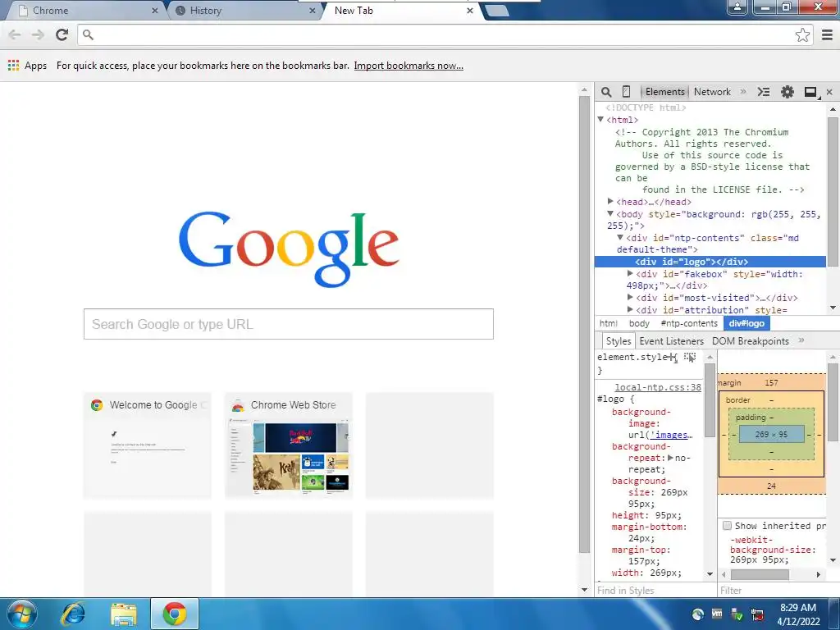This screenshot has height=630, width=840.
Task: Toggle the device mode phone icon
Action: [626, 92]
